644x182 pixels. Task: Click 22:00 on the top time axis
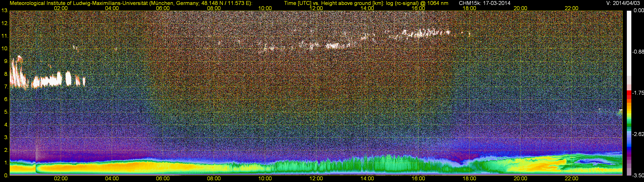tap(571, 8)
